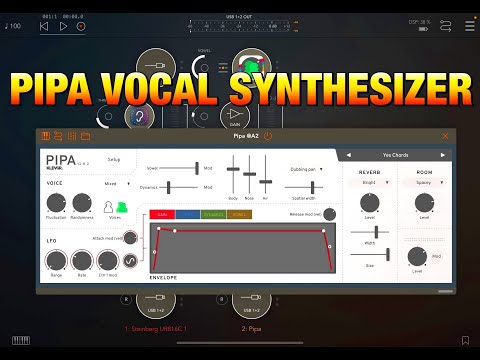This screenshot has width=480, height=360.
Task: Click the Spatial width slider handle
Action: pos(313,187)
